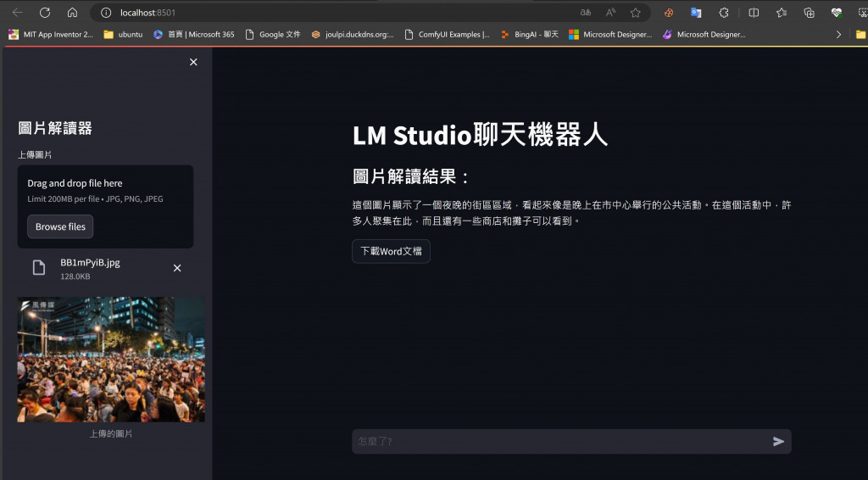Screen dimensions: 868x480
Task: Open the translate icon in address bar
Action: (x=586, y=13)
